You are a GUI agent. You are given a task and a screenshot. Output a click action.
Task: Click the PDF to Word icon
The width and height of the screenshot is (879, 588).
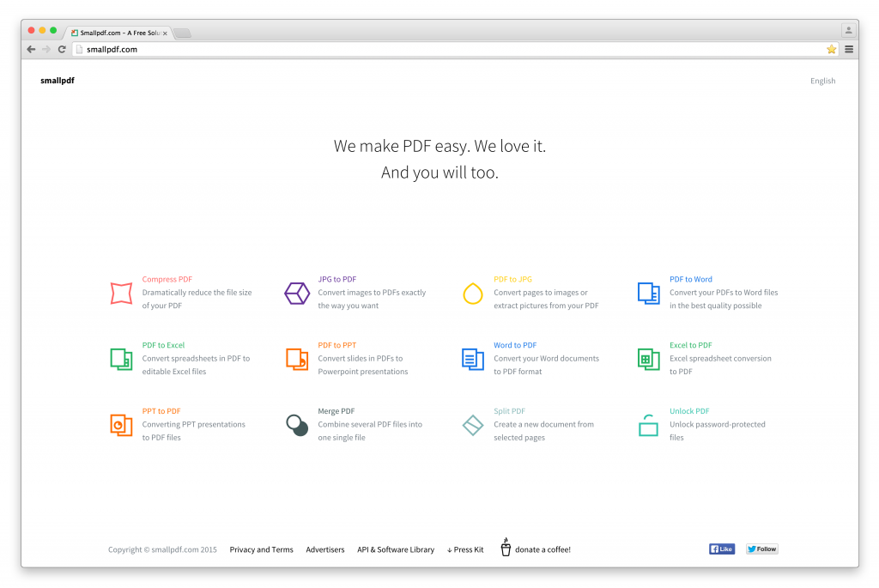[649, 294]
